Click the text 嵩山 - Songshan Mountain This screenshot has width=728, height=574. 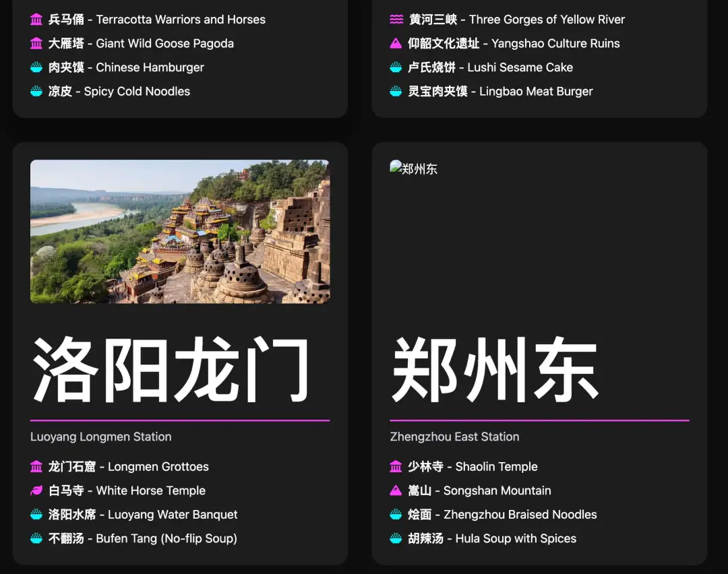(x=480, y=490)
